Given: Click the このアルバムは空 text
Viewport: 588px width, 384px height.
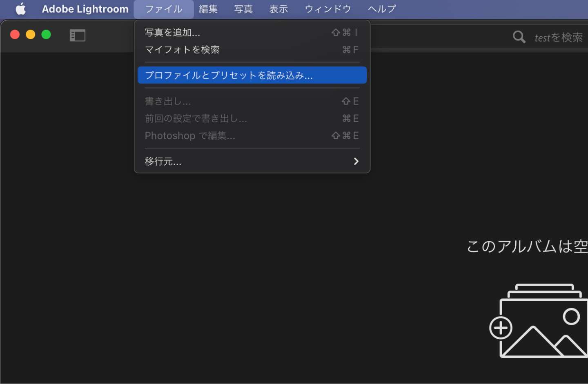Looking at the screenshot, I should 527,246.
